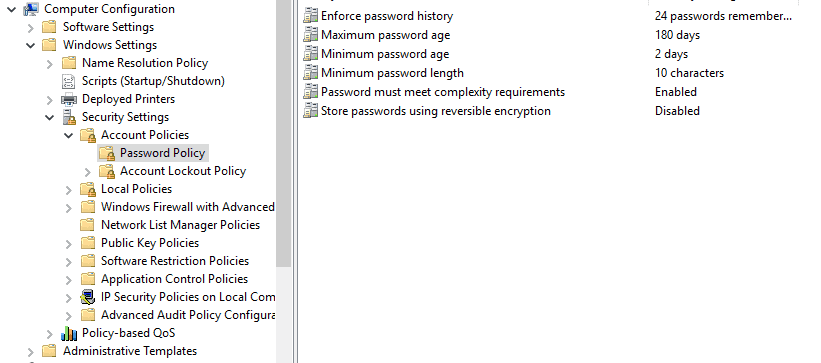This screenshot has height=363, width=821.
Task: Click the Account Lockout Policy folder icon
Action: (x=107, y=171)
